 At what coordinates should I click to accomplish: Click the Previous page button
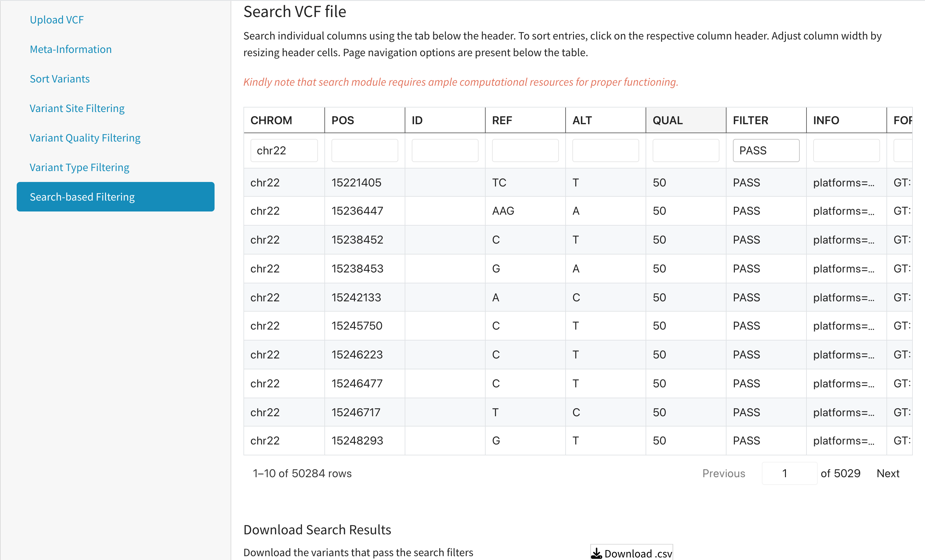724,473
